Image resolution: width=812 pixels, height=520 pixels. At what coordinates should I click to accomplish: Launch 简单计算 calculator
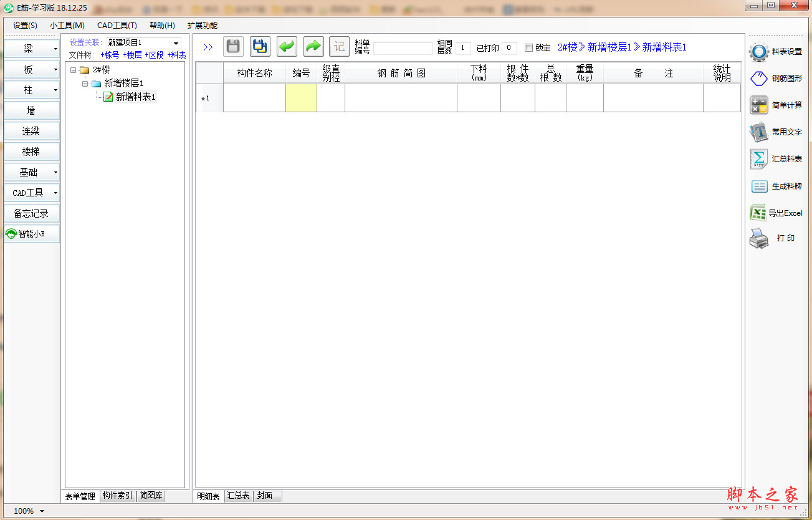[x=758, y=105]
